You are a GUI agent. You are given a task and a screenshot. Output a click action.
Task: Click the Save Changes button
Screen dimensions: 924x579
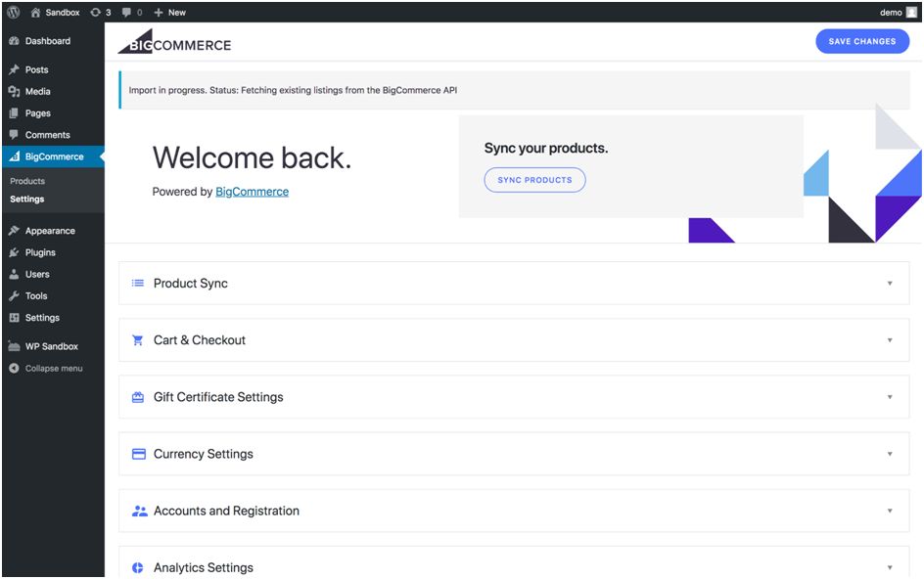(x=861, y=41)
